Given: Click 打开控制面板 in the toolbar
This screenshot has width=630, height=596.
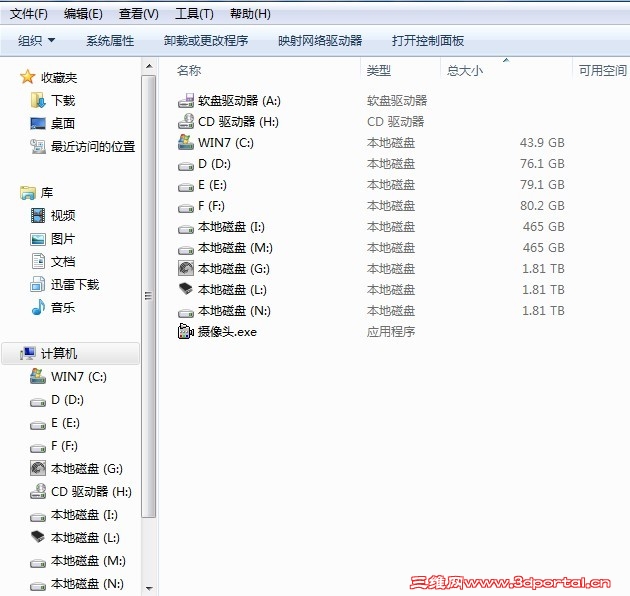Looking at the screenshot, I should (428, 41).
